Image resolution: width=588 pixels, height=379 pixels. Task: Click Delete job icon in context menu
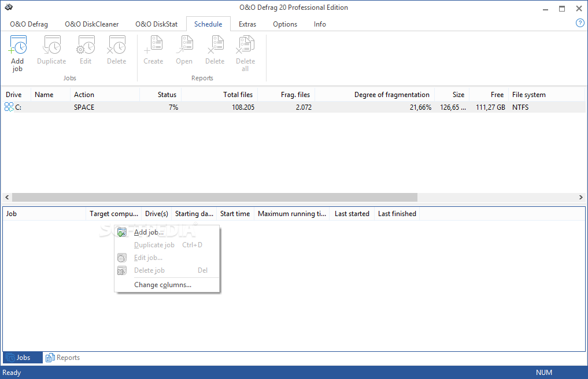point(122,270)
